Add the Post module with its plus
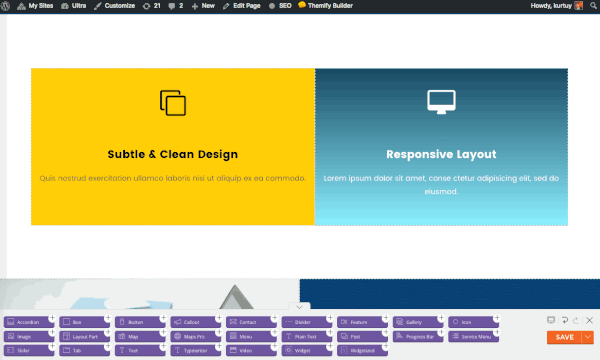 [x=386, y=332]
